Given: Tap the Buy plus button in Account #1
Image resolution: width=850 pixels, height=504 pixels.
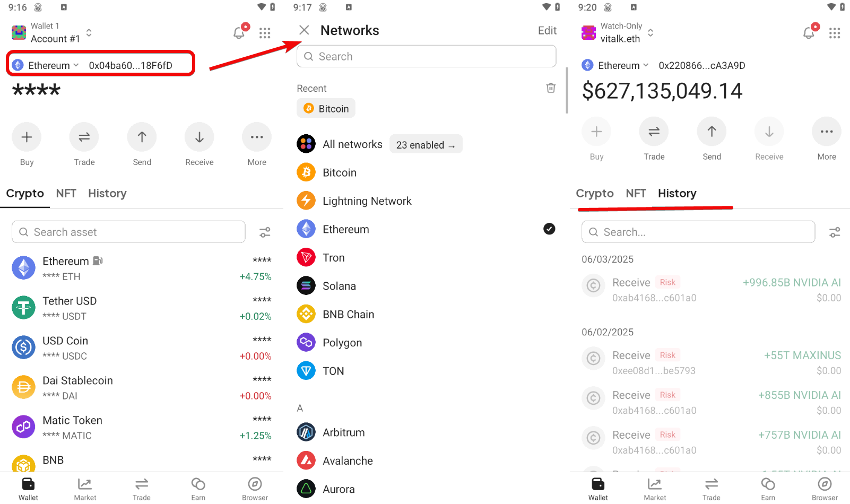Looking at the screenshot, I should point(27,137).
